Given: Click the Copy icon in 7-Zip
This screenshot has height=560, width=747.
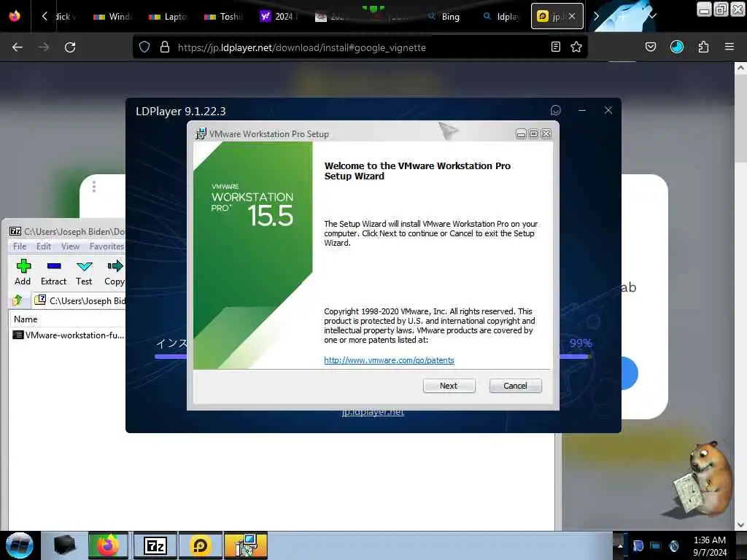Looking at the screenshot, I should [115, 273].
